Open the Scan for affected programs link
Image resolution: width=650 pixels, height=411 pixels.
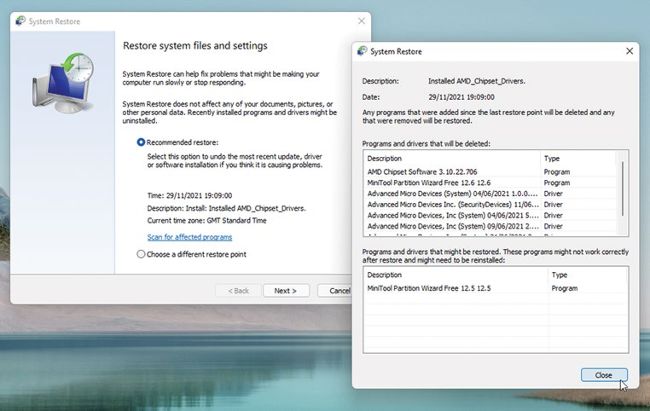(x=189, y=237)
